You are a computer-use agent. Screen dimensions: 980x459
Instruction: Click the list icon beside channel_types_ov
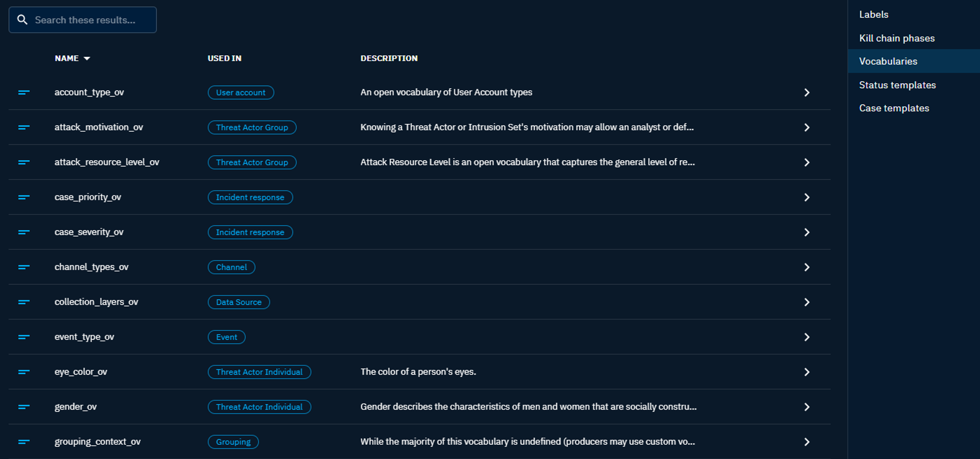click(24, 267)
